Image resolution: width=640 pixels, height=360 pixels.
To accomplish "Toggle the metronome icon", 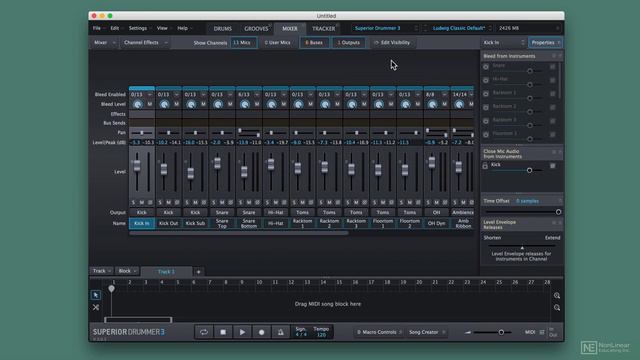I will click(280, 332).
